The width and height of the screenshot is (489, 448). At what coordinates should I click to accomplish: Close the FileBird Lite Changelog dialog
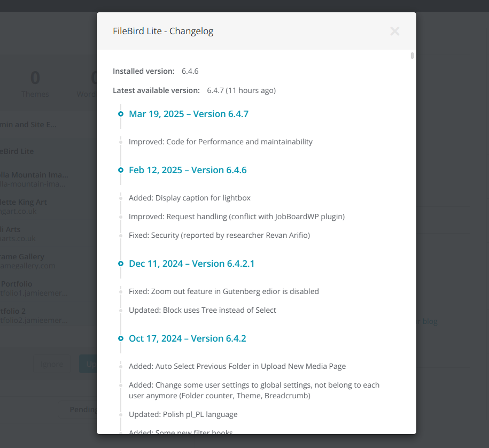point(394,31)
